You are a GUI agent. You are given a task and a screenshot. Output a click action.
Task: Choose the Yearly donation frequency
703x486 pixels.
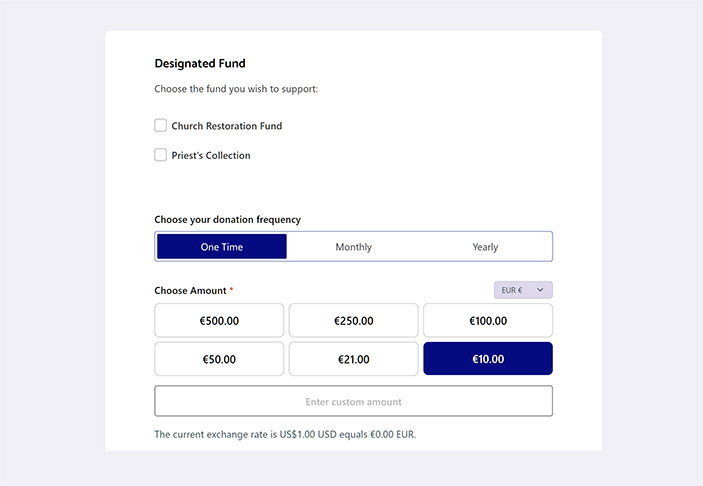pos(485,247)
